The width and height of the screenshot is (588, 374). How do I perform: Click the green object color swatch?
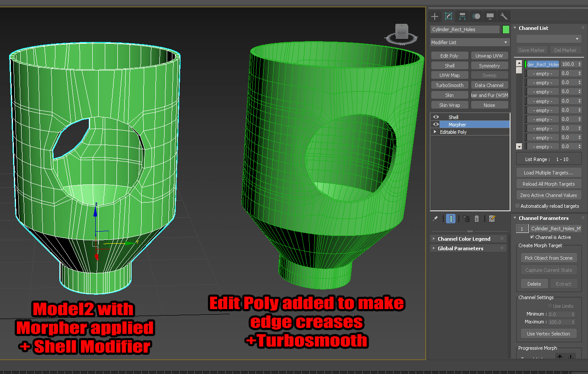coord(506,29)
